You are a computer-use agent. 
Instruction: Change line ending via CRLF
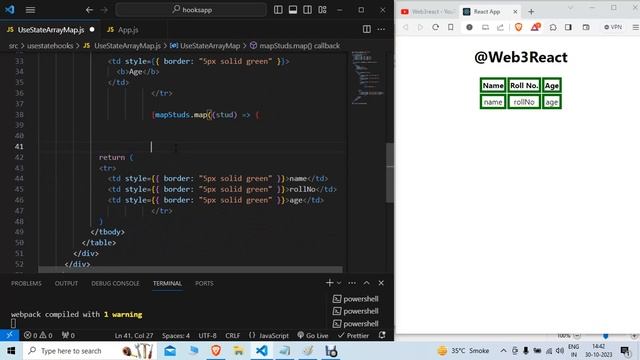[x=233, y=336]
